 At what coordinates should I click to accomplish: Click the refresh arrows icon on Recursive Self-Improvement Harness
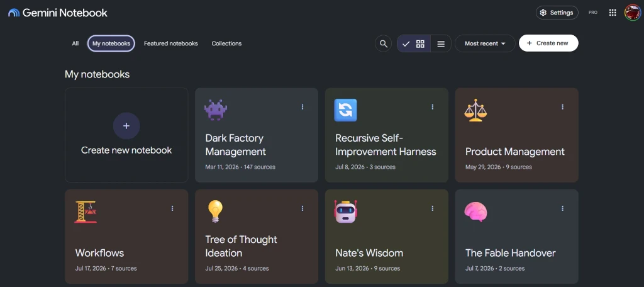point(345,110)
